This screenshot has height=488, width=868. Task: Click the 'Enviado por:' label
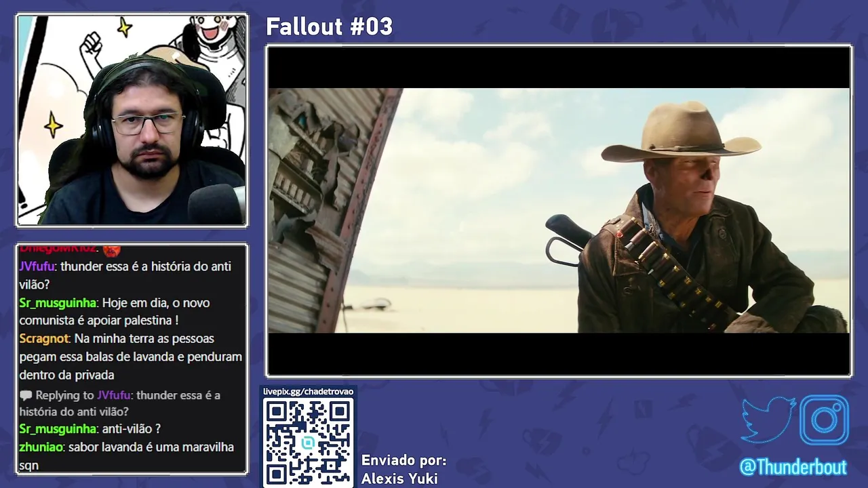(x=404, y=460)
